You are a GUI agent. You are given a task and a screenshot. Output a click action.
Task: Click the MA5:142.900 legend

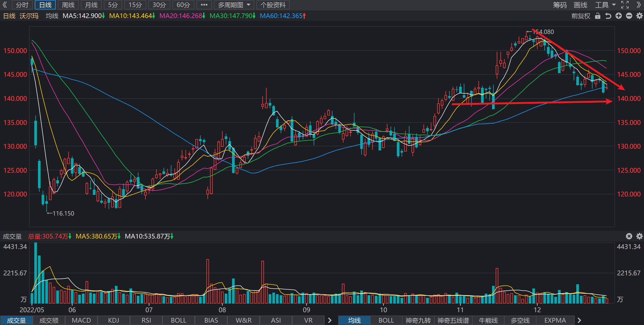84,16
